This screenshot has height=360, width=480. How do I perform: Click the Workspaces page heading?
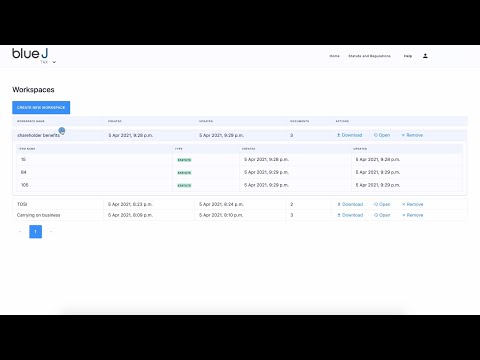33,89
